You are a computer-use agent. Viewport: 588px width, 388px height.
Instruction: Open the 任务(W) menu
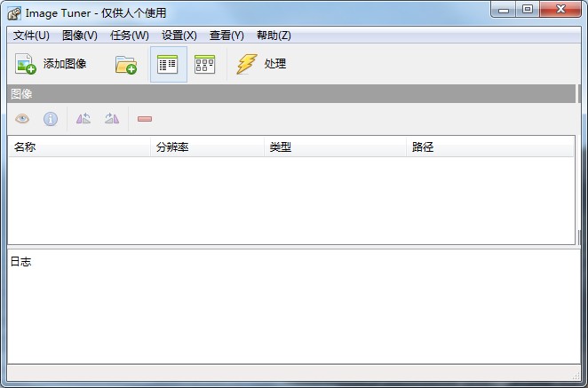(130, 36)
